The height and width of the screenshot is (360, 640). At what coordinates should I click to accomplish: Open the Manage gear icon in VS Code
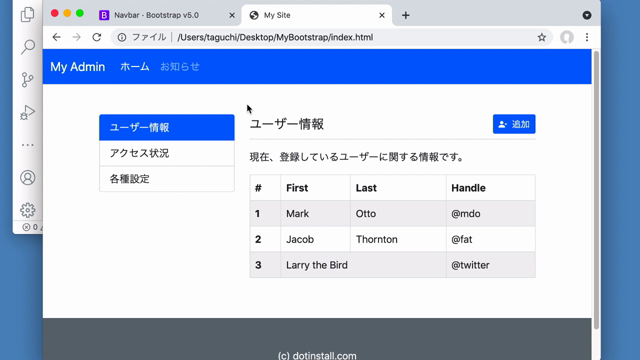[x=27, y=210]
